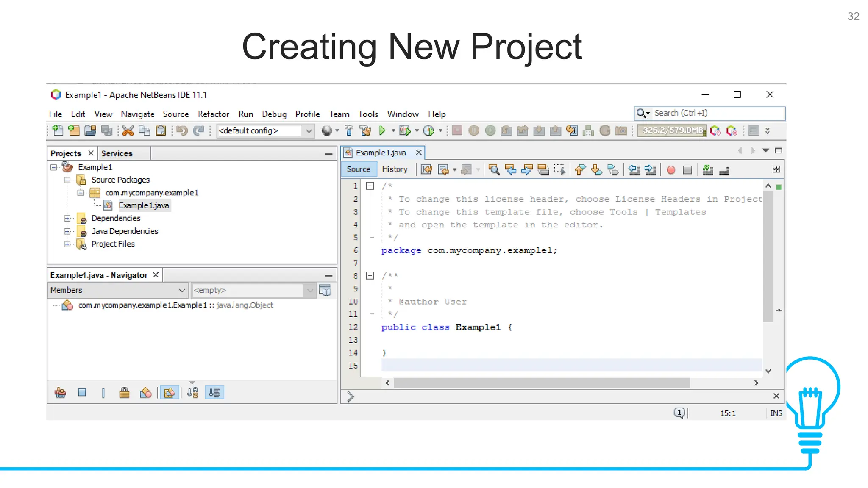
Task: Click Clean and Build hammer-broom icon
Action: coord(365,130)
